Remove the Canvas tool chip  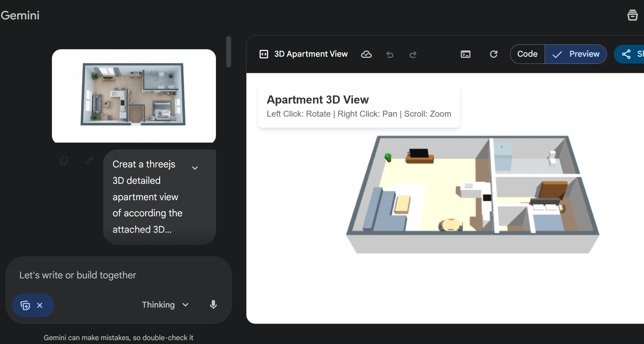pos(40,305)
